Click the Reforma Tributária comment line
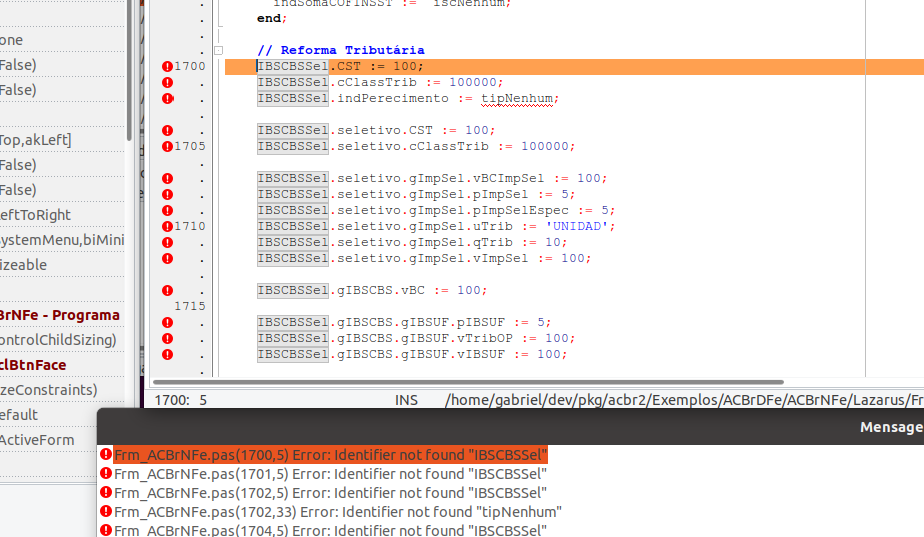This screenshot has width=924, height=537. [x=341, y=50]
